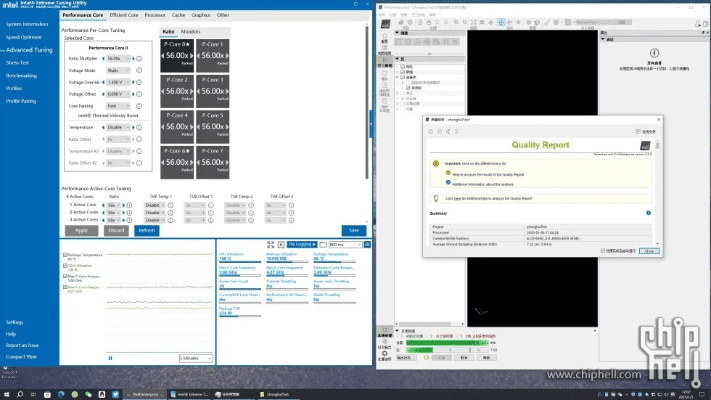
Task: Toggle the Package Temperature graph checkbox
Action: (x=65, y=255)
